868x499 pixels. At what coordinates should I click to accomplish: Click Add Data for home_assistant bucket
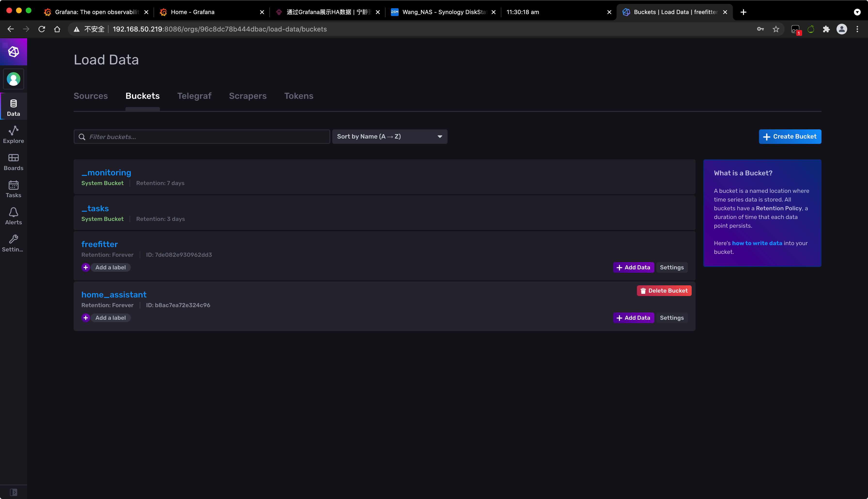click(633, 318)
